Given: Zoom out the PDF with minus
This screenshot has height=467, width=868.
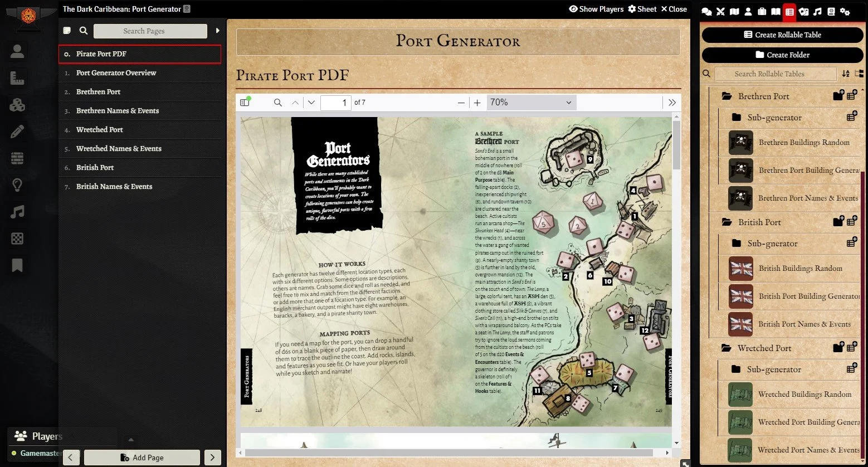Looking at the screenshot, I should (461, 103).
